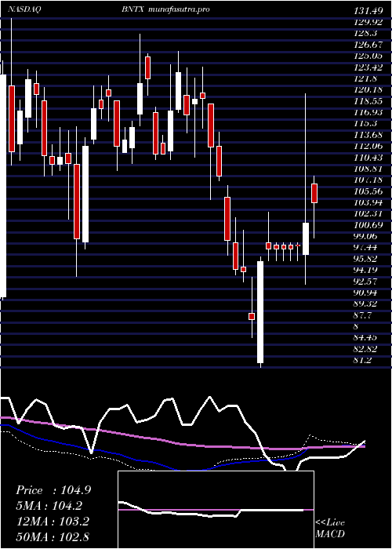Select the 115.3 price level label

(366, 124)
